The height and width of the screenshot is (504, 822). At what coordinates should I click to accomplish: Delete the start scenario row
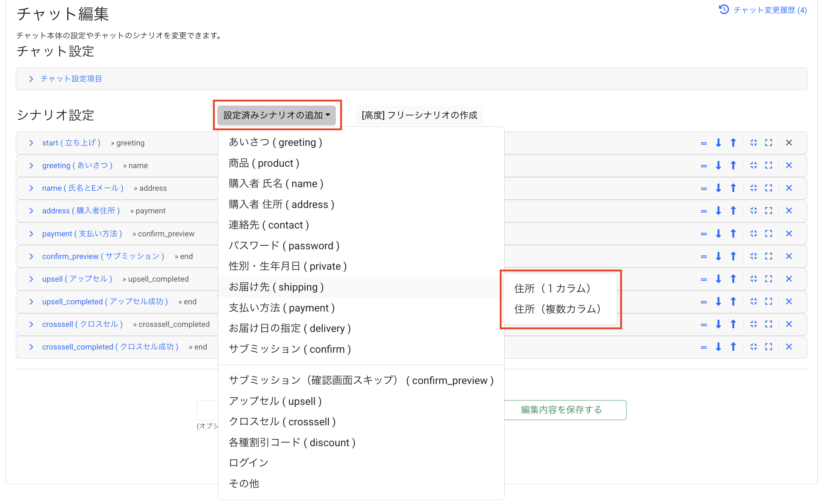[789, 143]
